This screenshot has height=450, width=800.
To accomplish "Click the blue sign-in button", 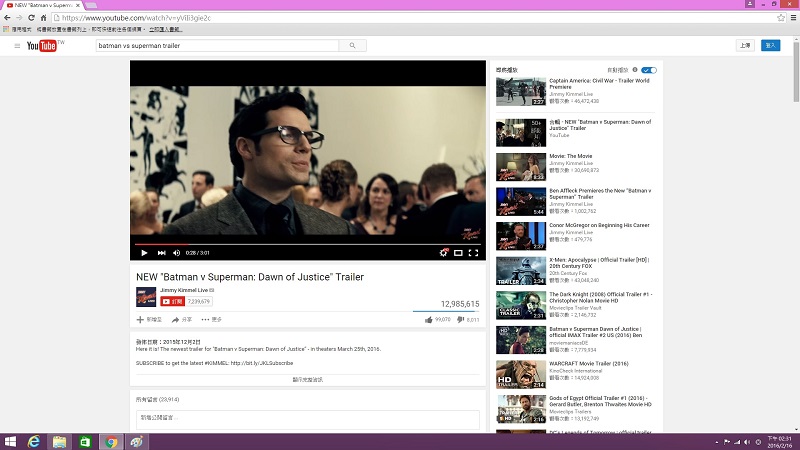I will point(770,45).
